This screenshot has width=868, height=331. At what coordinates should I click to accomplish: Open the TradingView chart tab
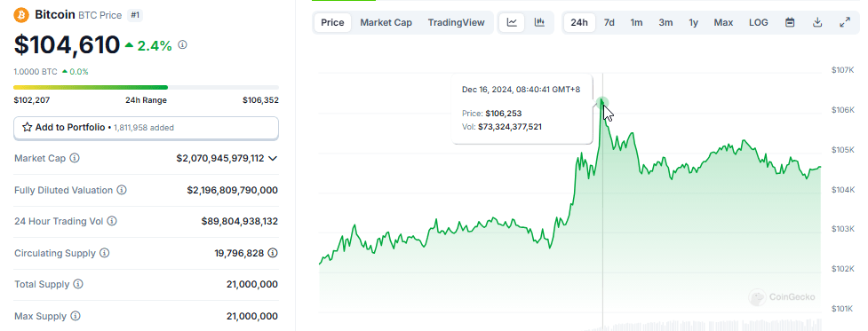pos(456,23)
